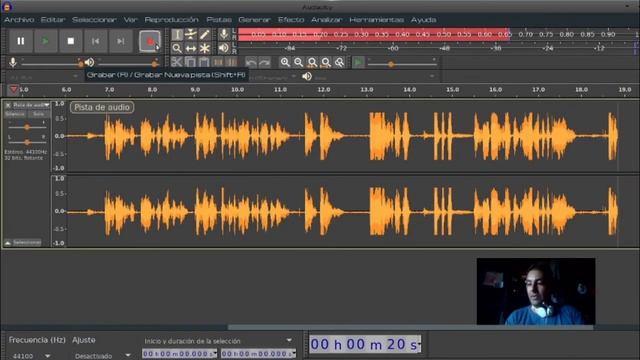
Task: Open the Pistas menu
Action: pyautogui.click(x=219, y=20)
